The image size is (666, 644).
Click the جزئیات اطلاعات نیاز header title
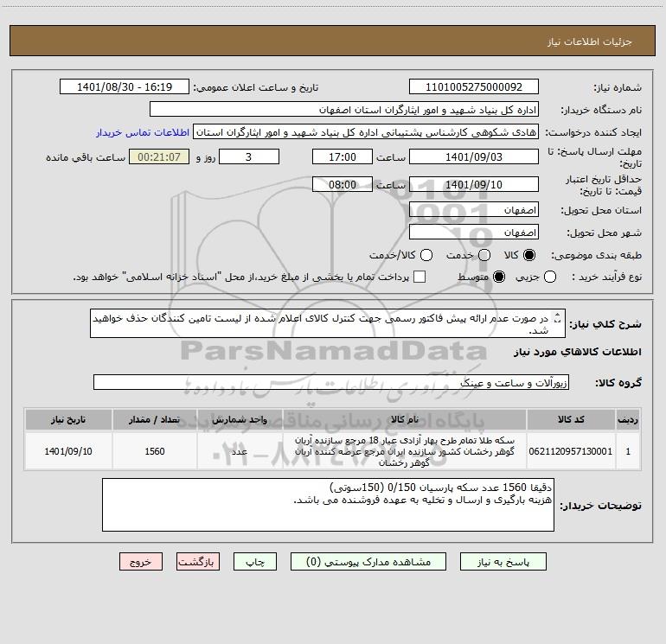pos(590,41)
